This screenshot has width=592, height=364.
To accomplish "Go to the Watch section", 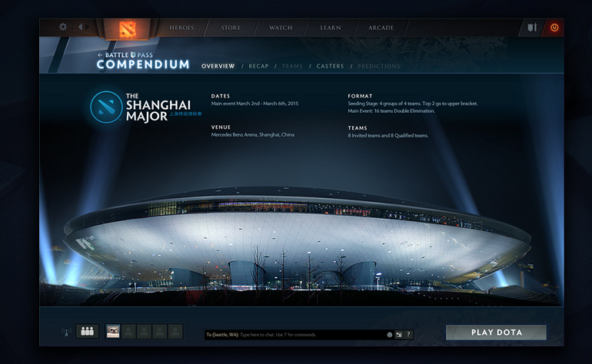I will click(281, 28).
